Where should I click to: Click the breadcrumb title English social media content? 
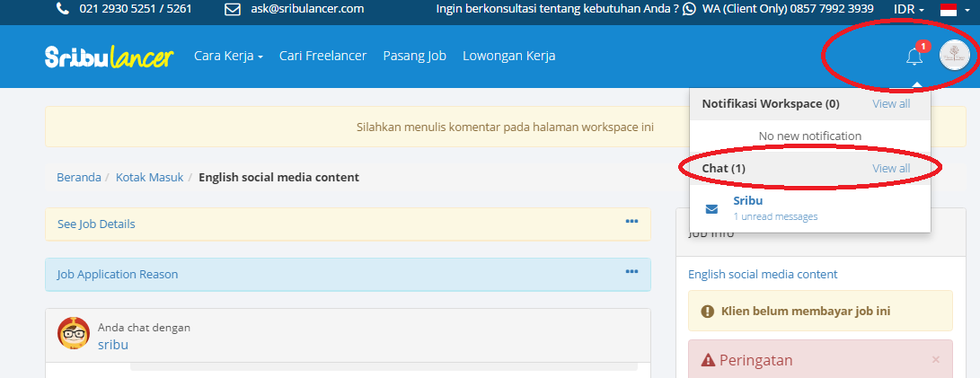tap(278, 178)
